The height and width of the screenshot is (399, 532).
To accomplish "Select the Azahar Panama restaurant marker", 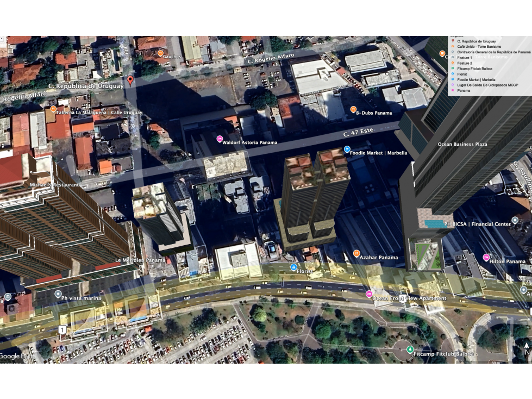I will [x=356, y=253].
